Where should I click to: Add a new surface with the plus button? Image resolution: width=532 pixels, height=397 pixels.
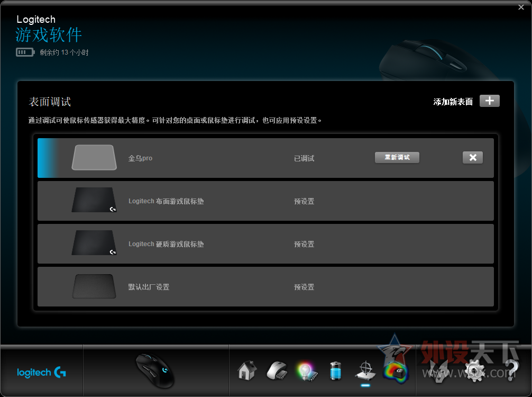pos(489,101)
